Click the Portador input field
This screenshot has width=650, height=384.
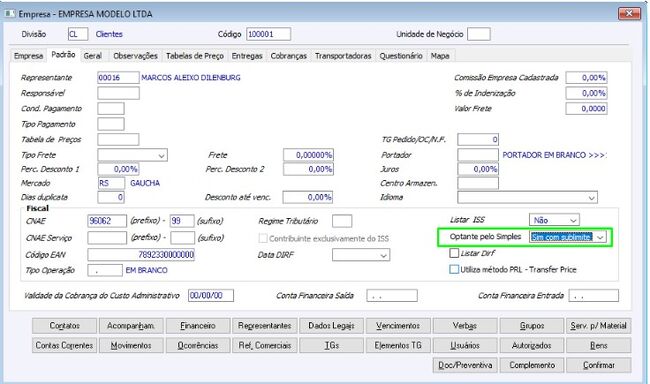478,155
